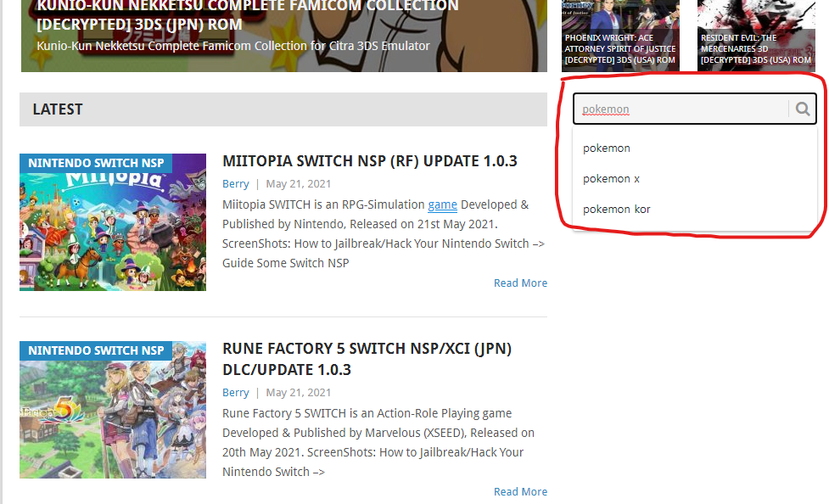Click Nintendo Switch NSP tag on Miitopia image
Screen dimensions: 829x504
pos(96,163)
